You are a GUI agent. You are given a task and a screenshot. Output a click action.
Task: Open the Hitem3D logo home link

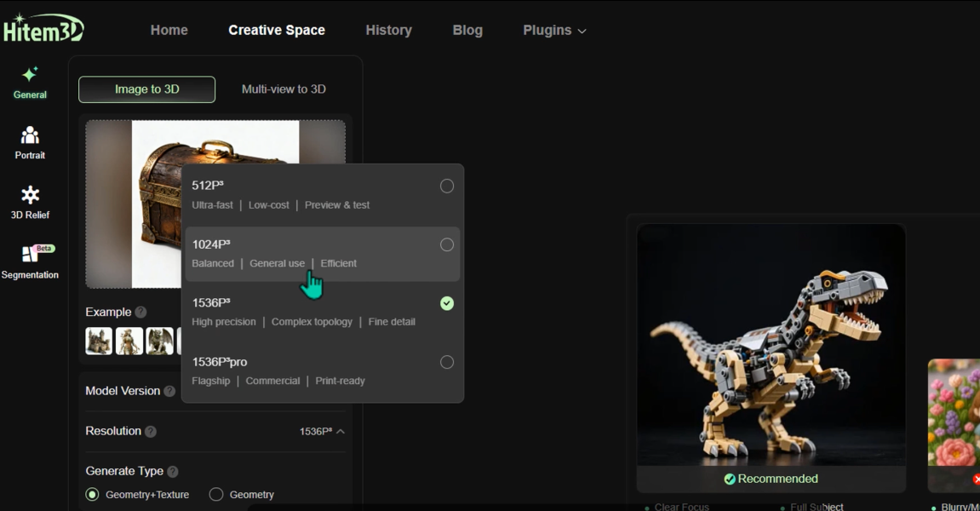pos(43,28)
